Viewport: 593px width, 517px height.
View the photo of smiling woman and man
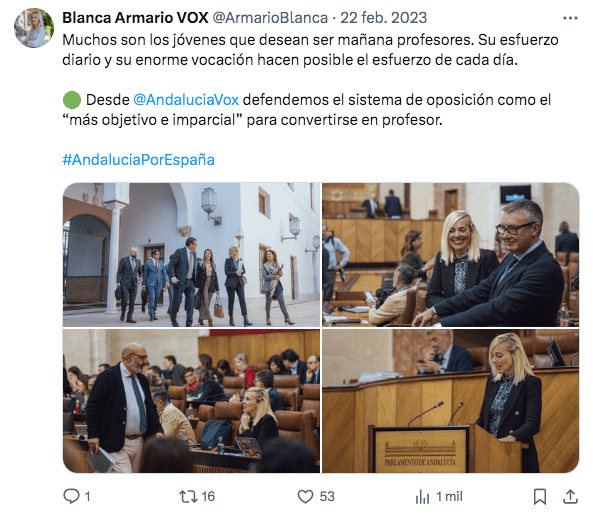(450, 255)
